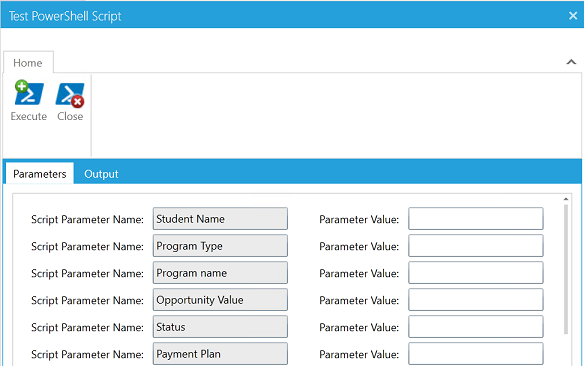This screenshot has width=584, height=366.
Task: Focus the Parameter Value box for Status
Action: point(476,327)
